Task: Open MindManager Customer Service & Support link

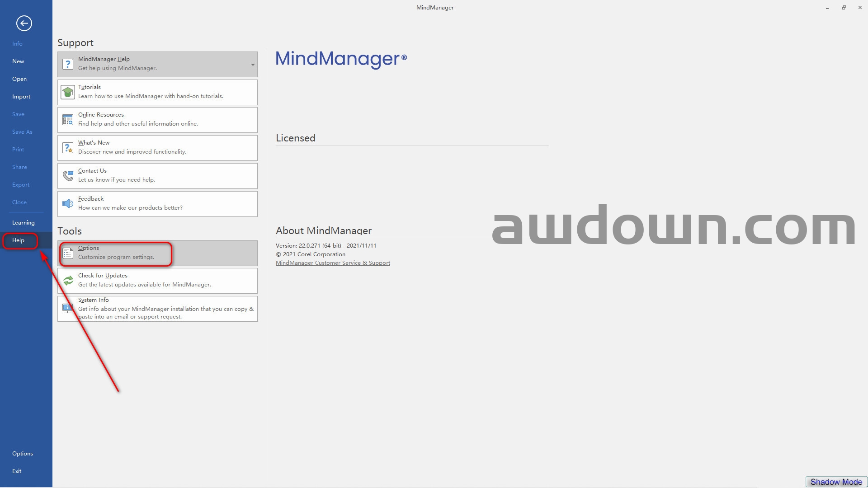Action: tap(333, 263)
